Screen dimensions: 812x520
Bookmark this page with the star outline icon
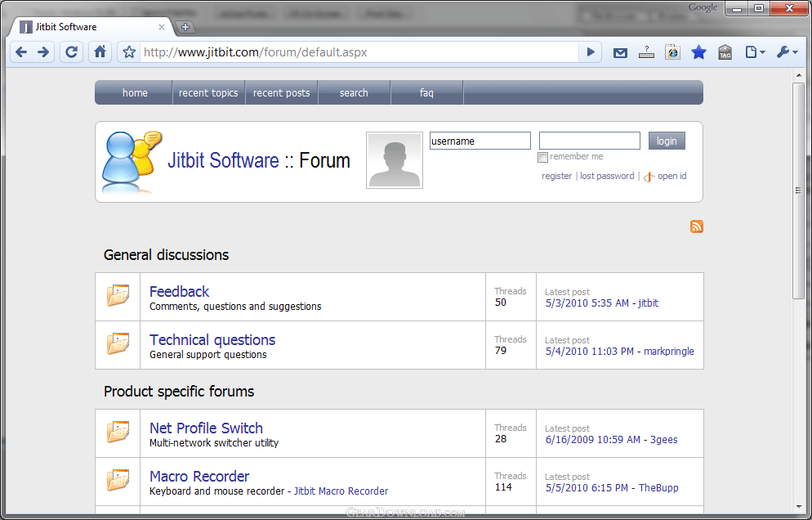(129, 52)
